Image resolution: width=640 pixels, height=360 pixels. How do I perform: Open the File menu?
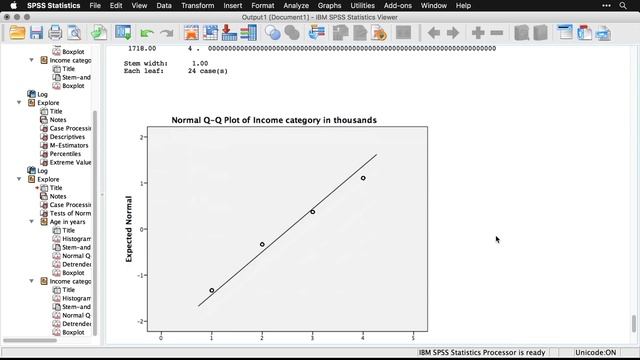tap(95, 5)
